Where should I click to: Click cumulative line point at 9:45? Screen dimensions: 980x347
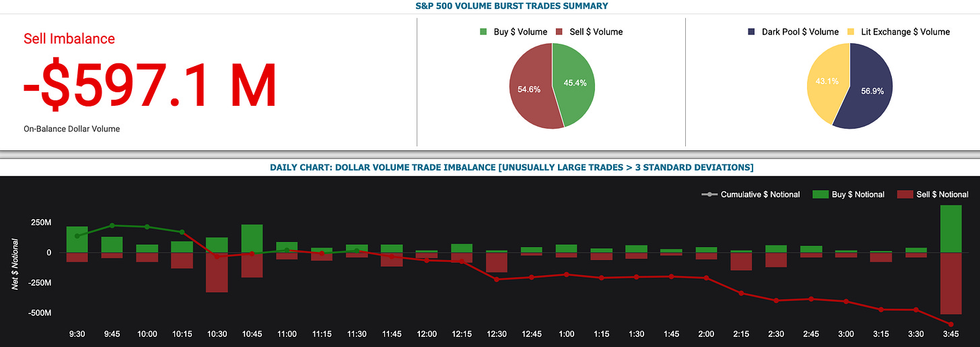click(x=112, y=225)
